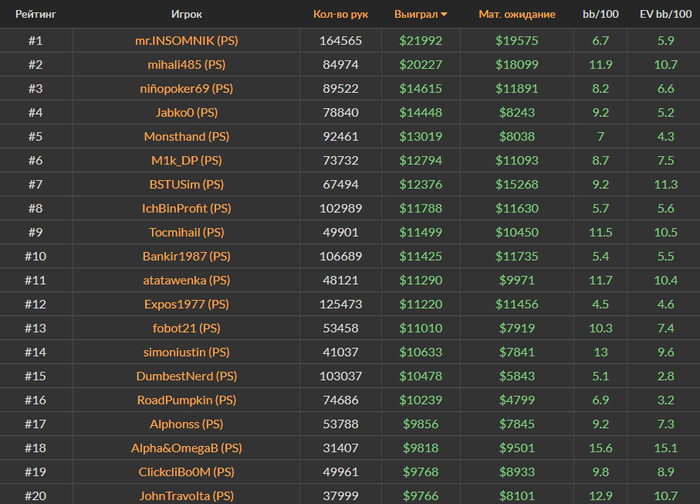Open mr.INSOMNIK (PS) player profile
The height and width of the screenshot is (504, 700).
tap(187, 41)
